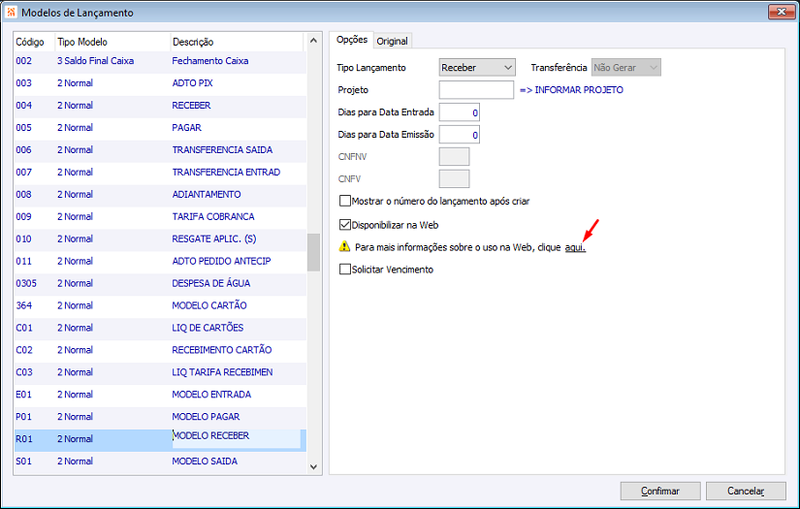Image resolution: width=800 pixels, height=509 pixels.
Task: Select row 004 RECEBER
Action: (x=161, y=105)
